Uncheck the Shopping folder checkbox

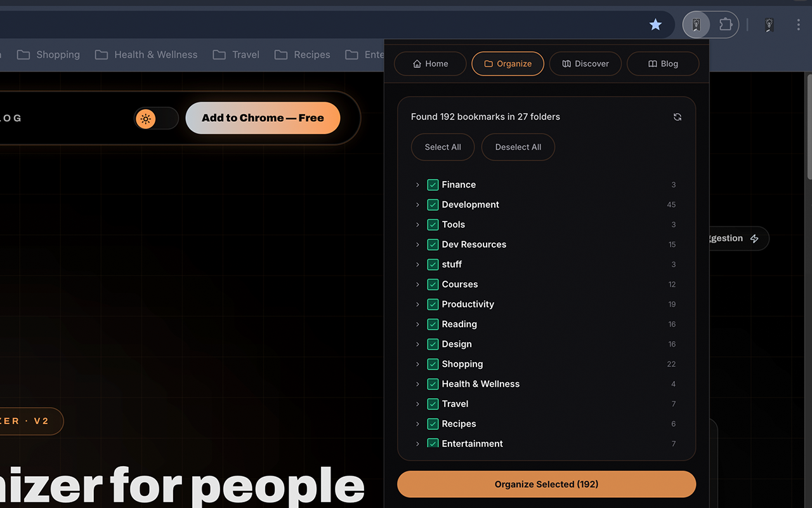[x=433, y=364]
